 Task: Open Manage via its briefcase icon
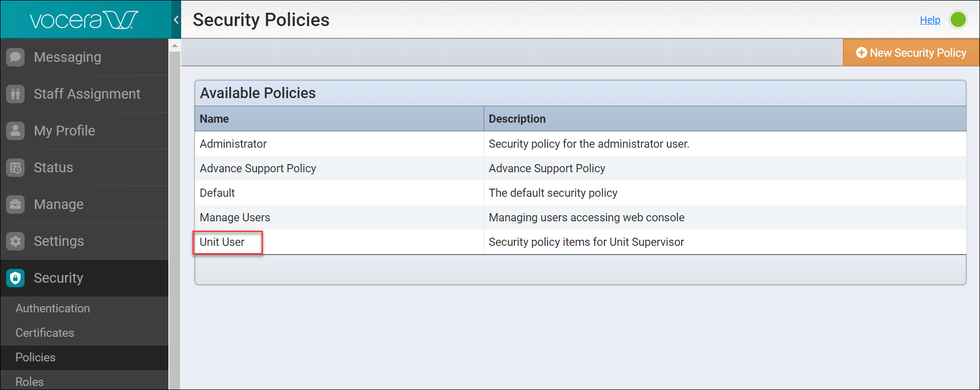pos(16,204)
